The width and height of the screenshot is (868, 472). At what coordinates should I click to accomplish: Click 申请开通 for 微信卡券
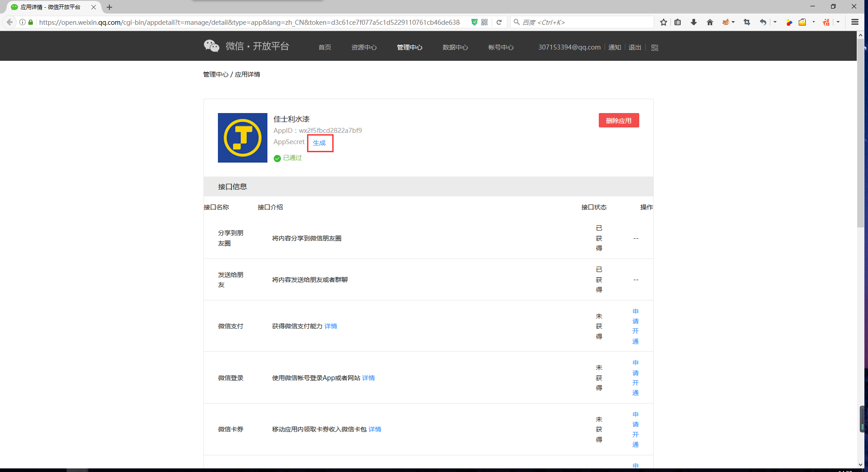tap(635, 429)
